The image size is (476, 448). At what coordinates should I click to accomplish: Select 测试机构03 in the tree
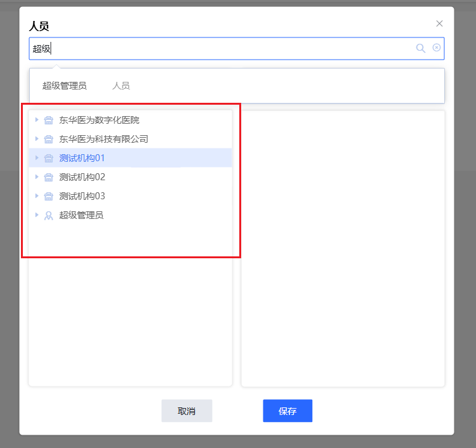82,196
